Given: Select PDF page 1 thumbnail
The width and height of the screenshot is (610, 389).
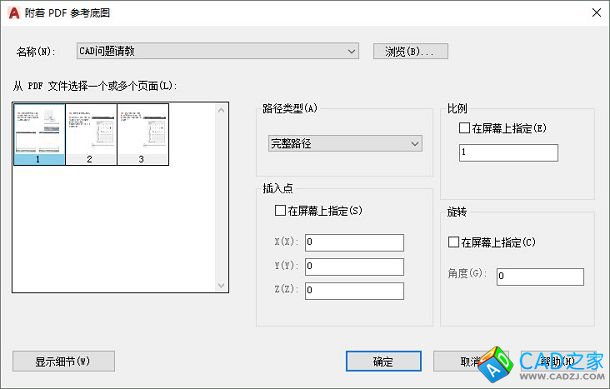Looking at the screenshot, I should pos(39,134).
